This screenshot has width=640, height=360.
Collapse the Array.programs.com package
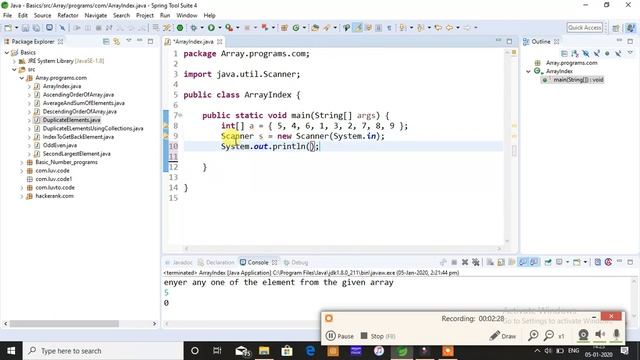click(22, 78)
